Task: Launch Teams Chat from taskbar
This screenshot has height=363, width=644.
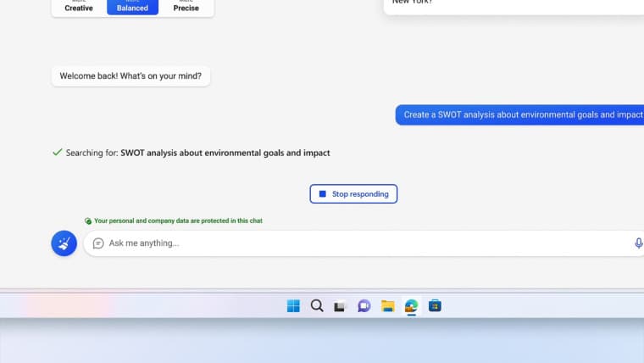Action: click(364, 306)
